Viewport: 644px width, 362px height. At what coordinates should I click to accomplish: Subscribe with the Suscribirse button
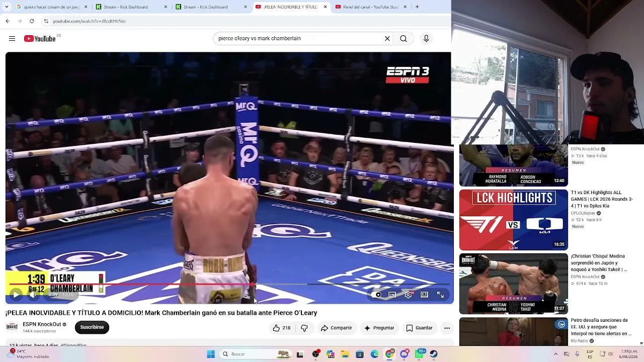click(x=92, y=327)
